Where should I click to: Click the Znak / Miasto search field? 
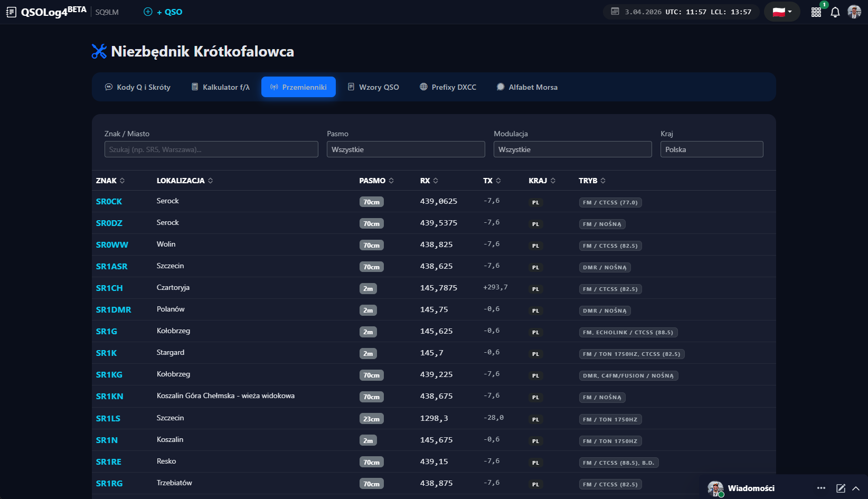(x=211, y=149)
